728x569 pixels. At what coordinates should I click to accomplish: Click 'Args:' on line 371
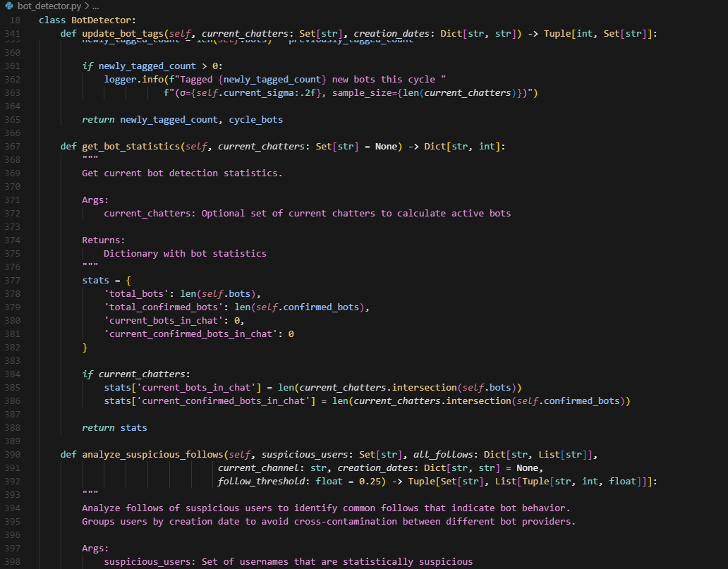95,200
